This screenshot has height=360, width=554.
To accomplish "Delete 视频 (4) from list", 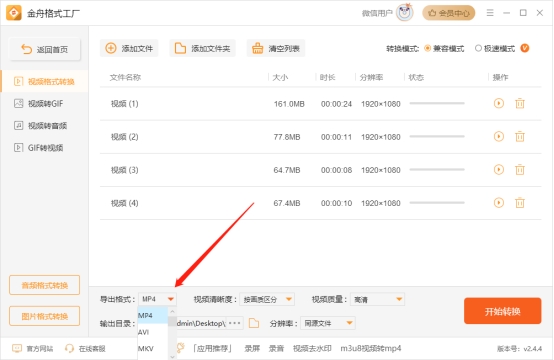I will coord(520,203).
